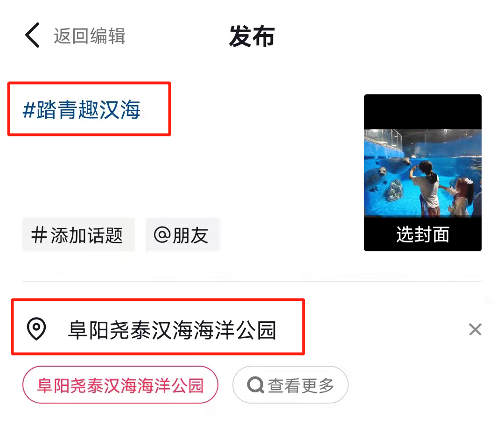Tap the location name 阜阳尧泰汉海海洋公园
504x426 pixels.
click(x=172, y=330)
